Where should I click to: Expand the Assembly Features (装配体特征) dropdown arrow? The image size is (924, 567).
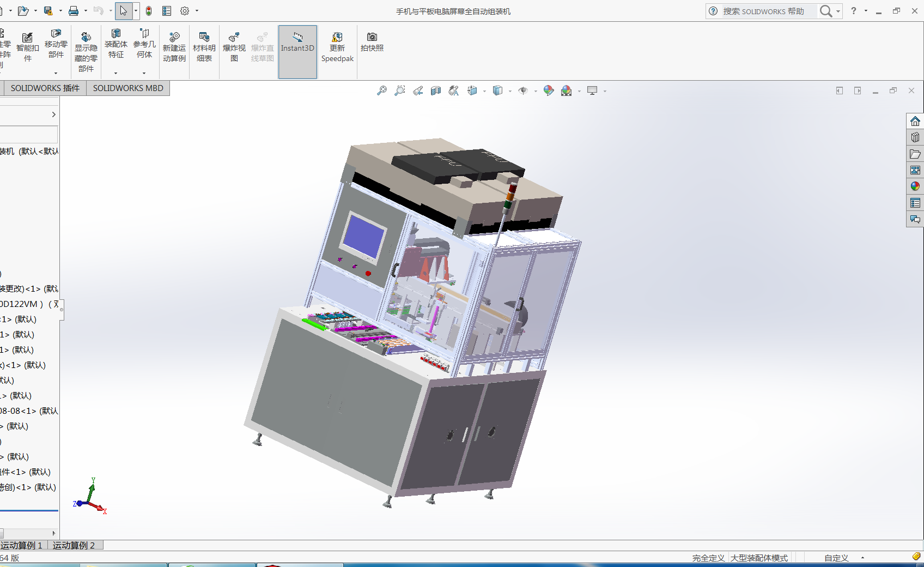[115, 73]
